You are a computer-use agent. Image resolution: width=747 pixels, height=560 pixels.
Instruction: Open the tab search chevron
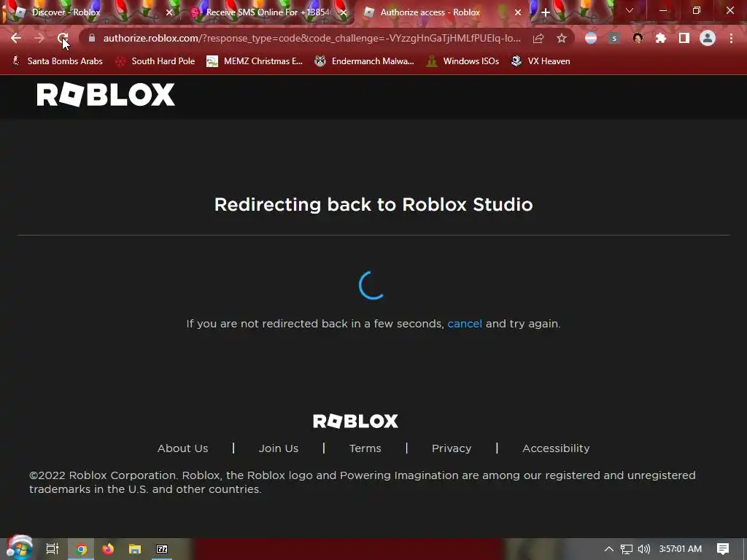point(630,10)
